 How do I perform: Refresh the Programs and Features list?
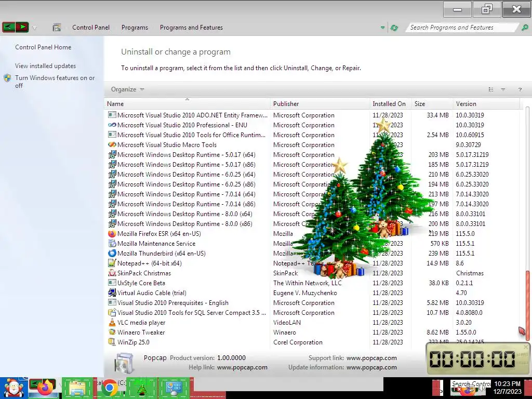pos(394,28)
